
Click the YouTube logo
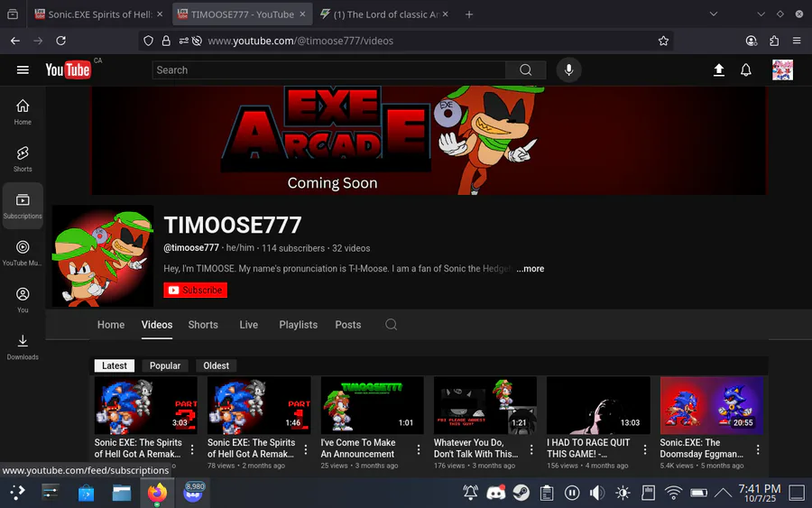68,69
